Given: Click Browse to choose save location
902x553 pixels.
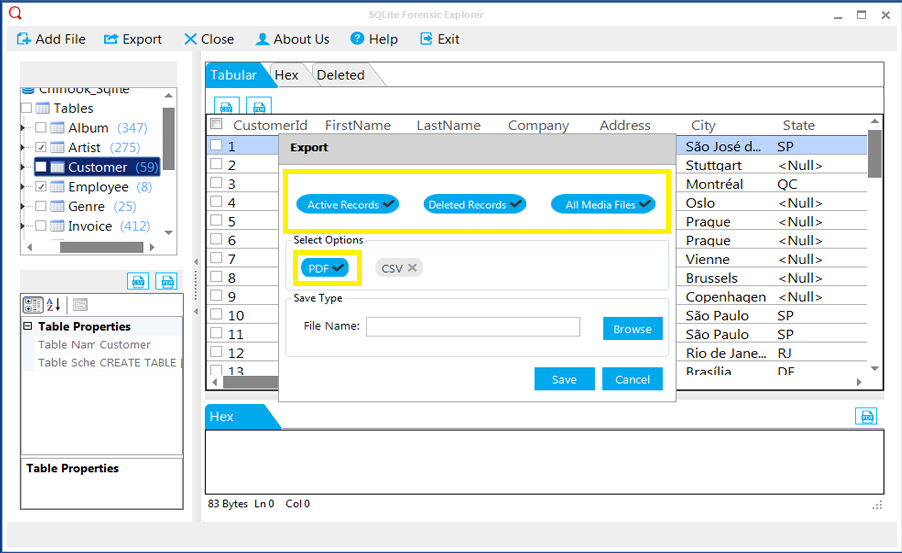Looking at the screenshot, I should pos(632,329).
